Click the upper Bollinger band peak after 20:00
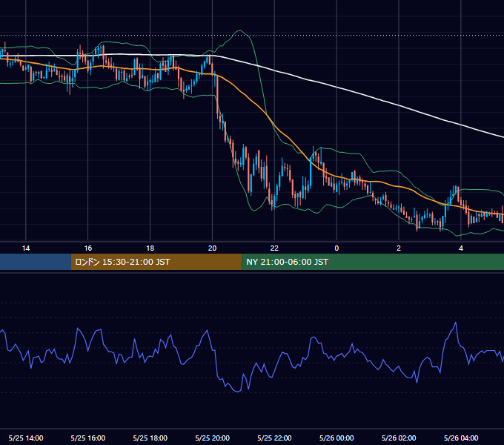 [239, 30]
